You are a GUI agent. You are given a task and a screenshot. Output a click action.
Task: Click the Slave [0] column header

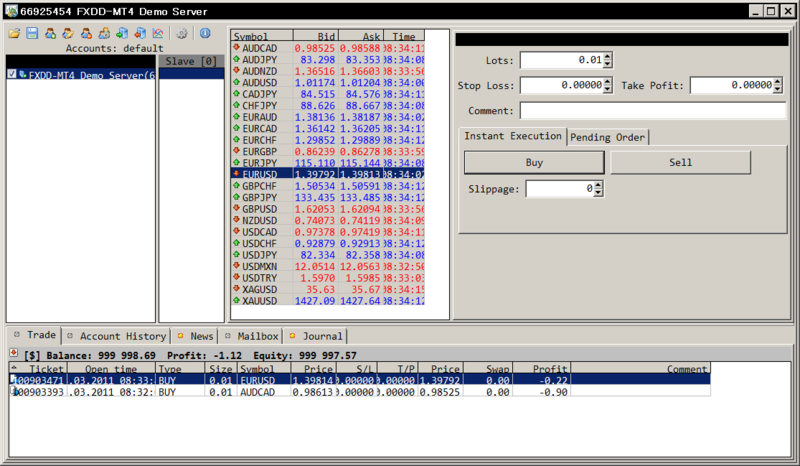(x=191, y=61)
